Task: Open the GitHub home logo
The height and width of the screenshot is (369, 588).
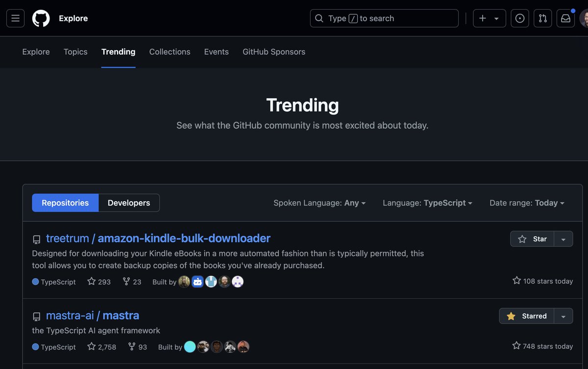Action: click(x=41, y=18)
